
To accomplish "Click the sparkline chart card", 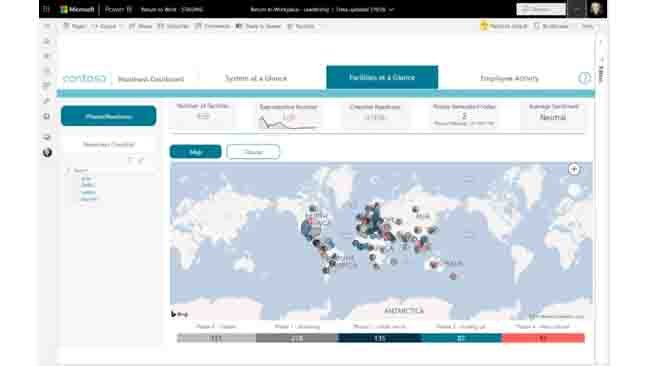I will point(289,117).
